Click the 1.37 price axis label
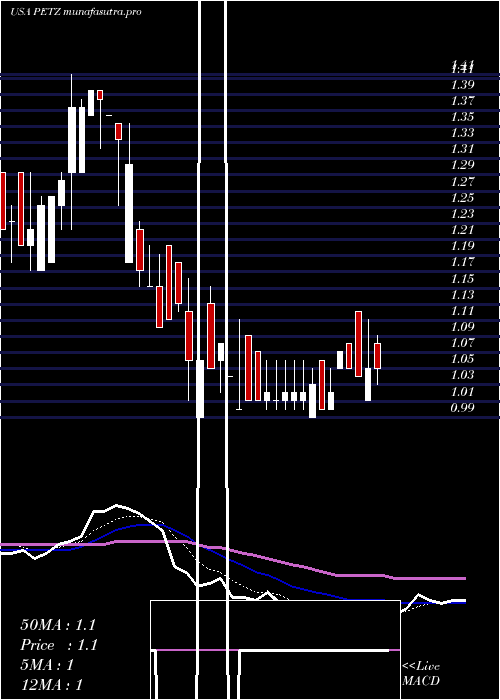The width and height of the screenshot is (500, 700). 462,100
